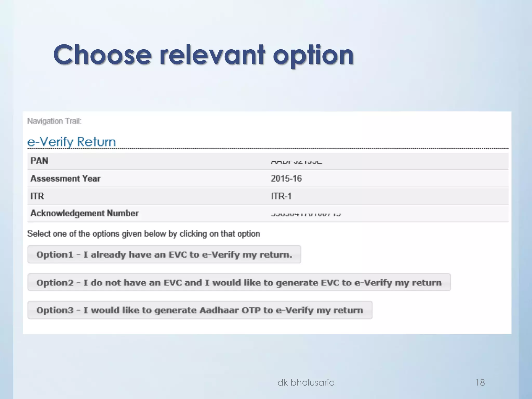Click the 'Choose relevant option' slide title
This screenshot has width=532, height=399.
[203, 55]
